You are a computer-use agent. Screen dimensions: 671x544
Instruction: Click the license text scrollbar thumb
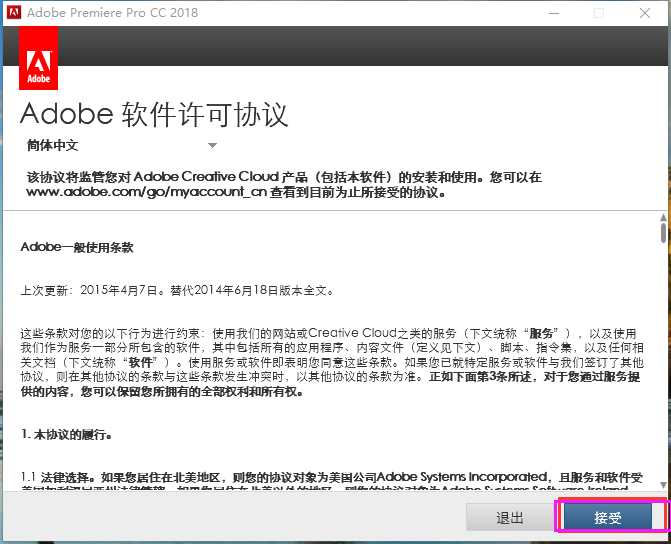[664, 233]
